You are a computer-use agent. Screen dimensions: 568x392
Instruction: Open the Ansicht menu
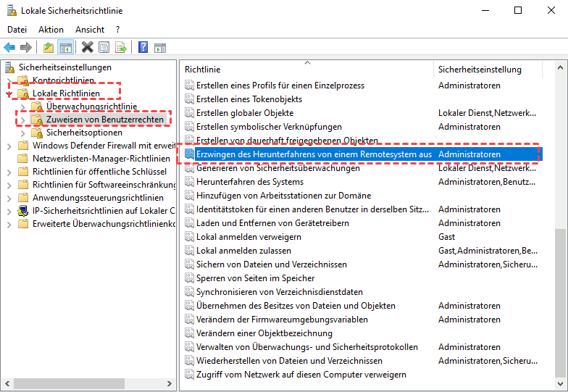pos(90,30)
